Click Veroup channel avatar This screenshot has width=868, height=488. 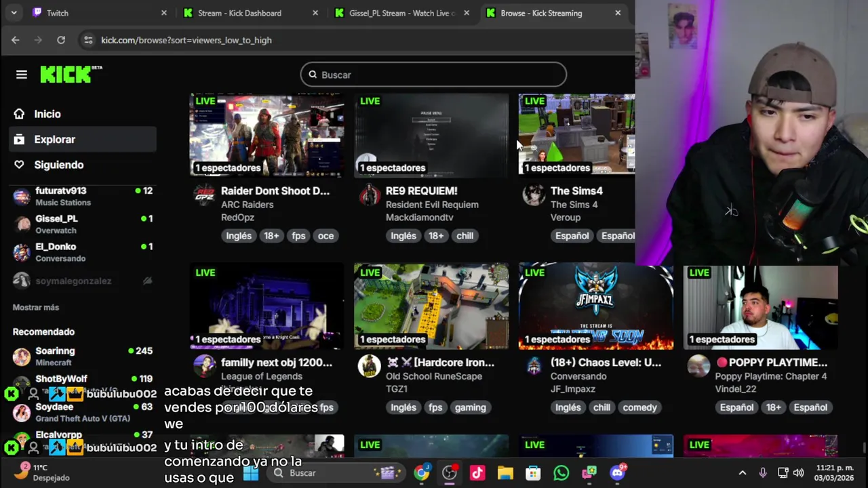coord(534,195)
